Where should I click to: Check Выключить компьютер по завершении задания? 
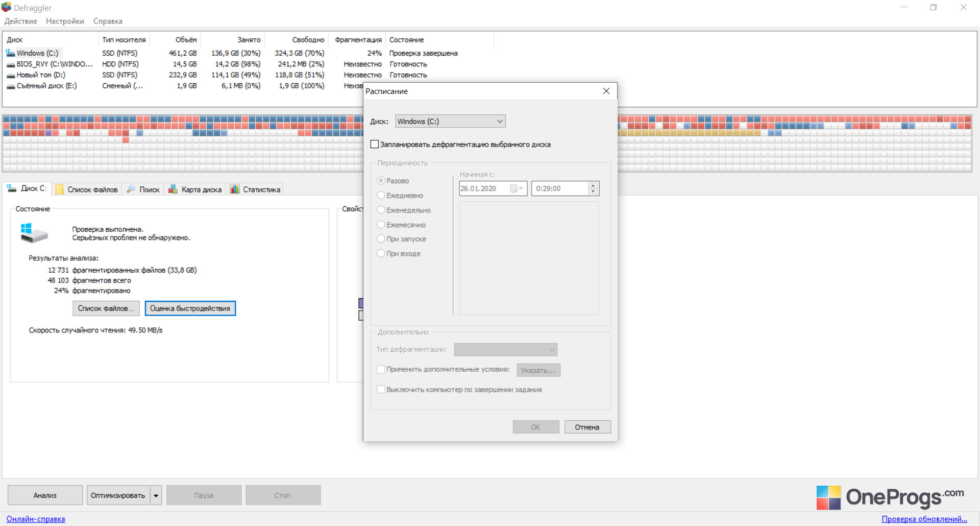pyautogui.click(x=381, y=389)
